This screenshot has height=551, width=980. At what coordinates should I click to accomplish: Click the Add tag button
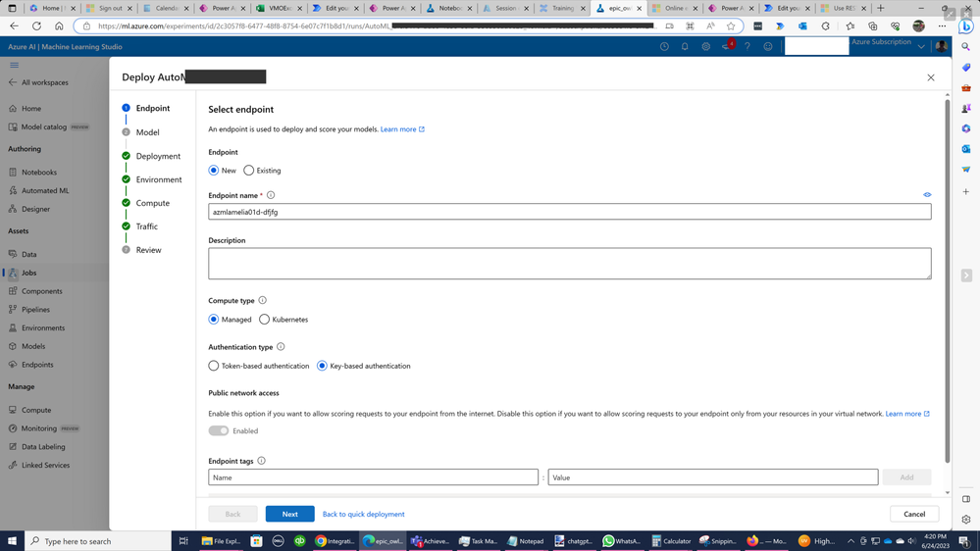point(906,477)
